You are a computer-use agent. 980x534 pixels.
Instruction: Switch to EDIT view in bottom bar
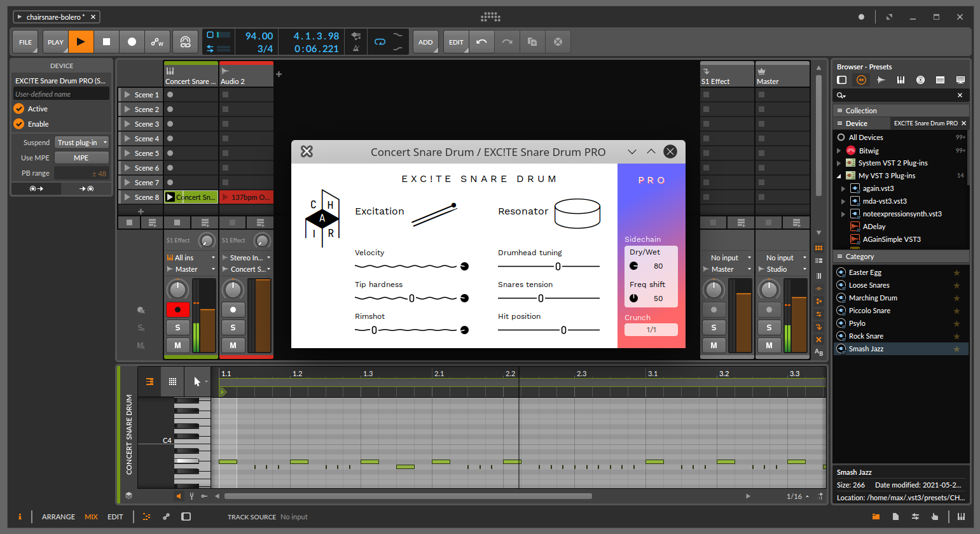(115, 517)
